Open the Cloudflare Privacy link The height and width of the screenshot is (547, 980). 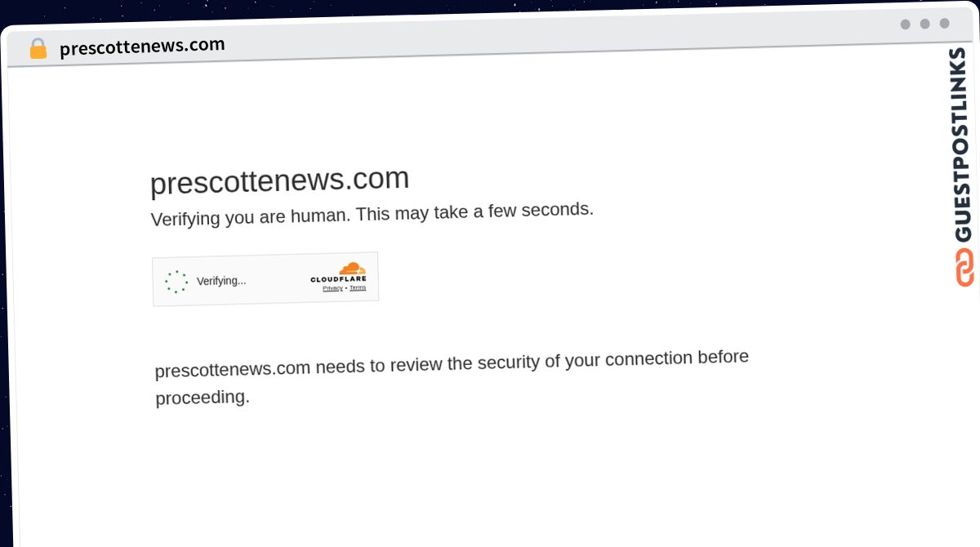point(332,288)
